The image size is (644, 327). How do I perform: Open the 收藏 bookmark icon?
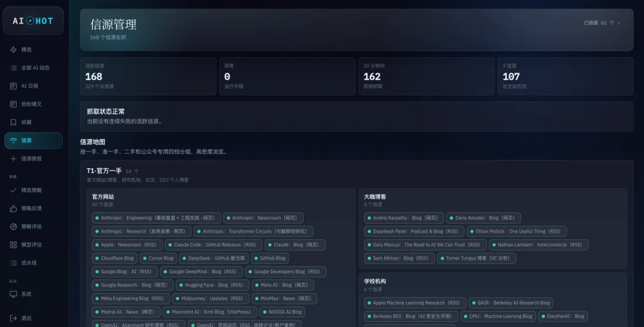pyautogui.click(x=13, y=122)
